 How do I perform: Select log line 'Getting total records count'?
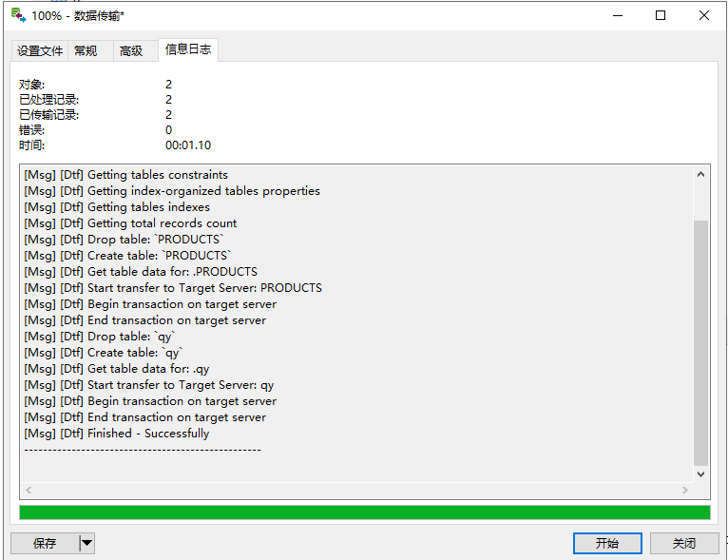point(130,223)
